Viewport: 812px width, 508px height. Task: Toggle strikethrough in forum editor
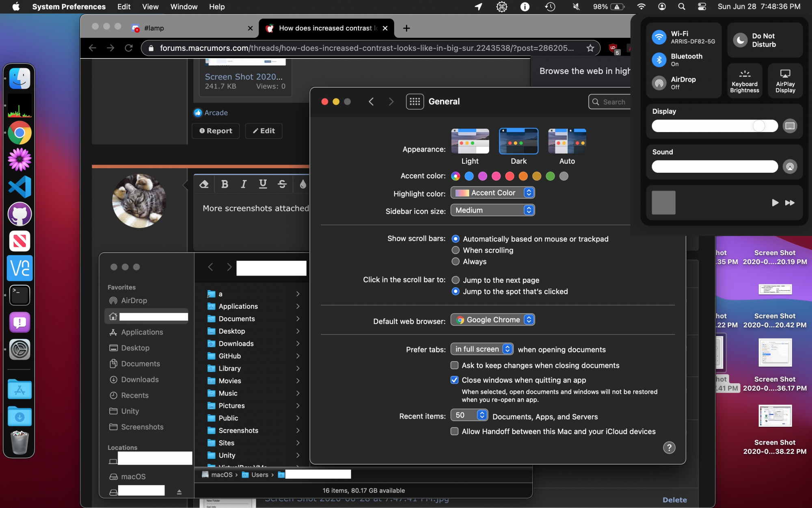tap(282, 184)
